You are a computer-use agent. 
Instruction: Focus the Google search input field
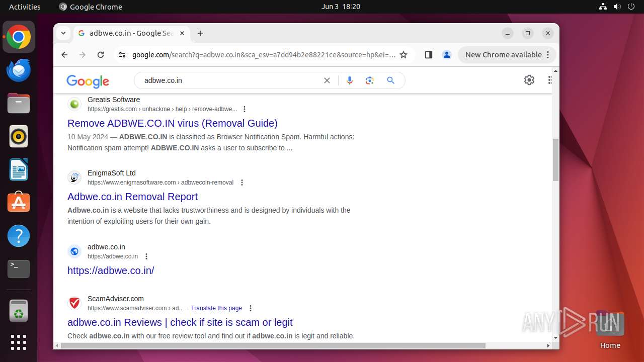[x=231, y=80]
